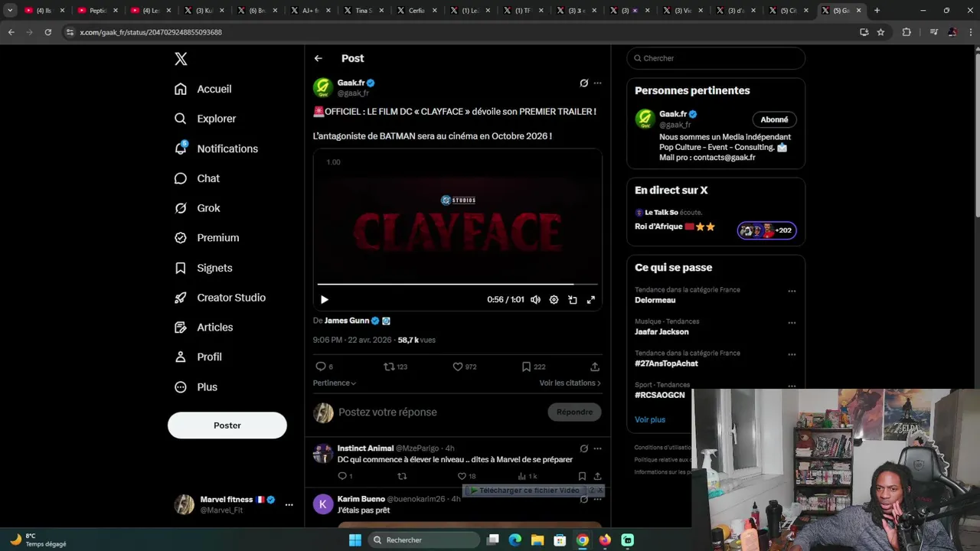Image resolution: width=980 pixels, height=551 pixels.
Task: Open James Gunn's profile link
Action: (x=347, y=321)
